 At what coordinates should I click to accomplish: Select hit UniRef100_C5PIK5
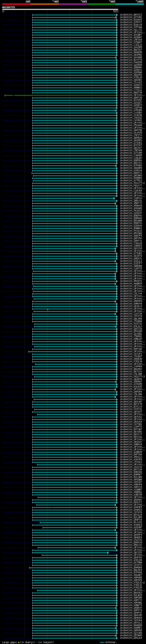131,40
